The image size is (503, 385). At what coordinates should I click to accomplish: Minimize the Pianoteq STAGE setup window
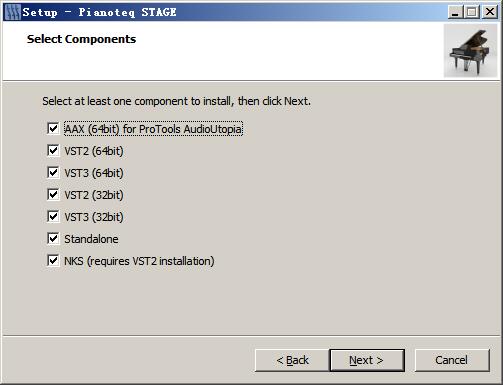click(x=455, y=12)
